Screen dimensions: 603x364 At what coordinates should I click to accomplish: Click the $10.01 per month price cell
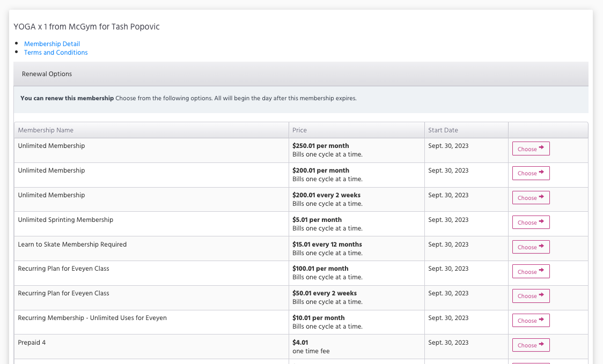coord(318,318)
